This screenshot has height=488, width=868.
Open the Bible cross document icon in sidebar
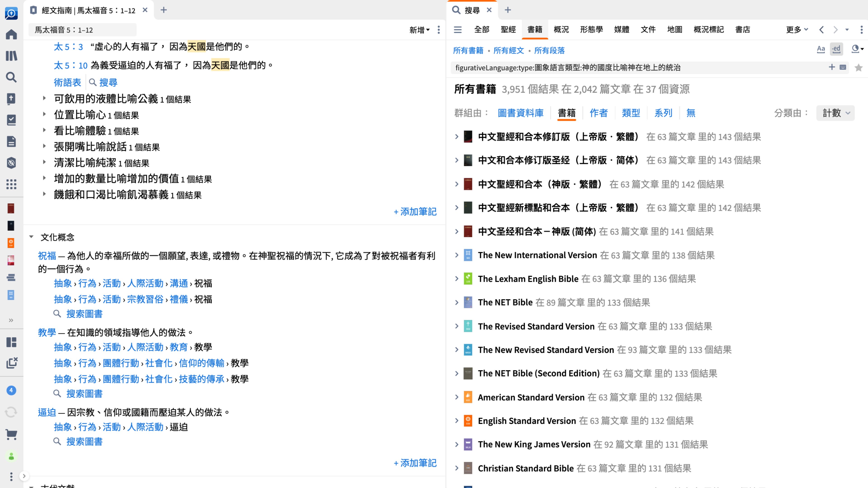pos(11,99)
